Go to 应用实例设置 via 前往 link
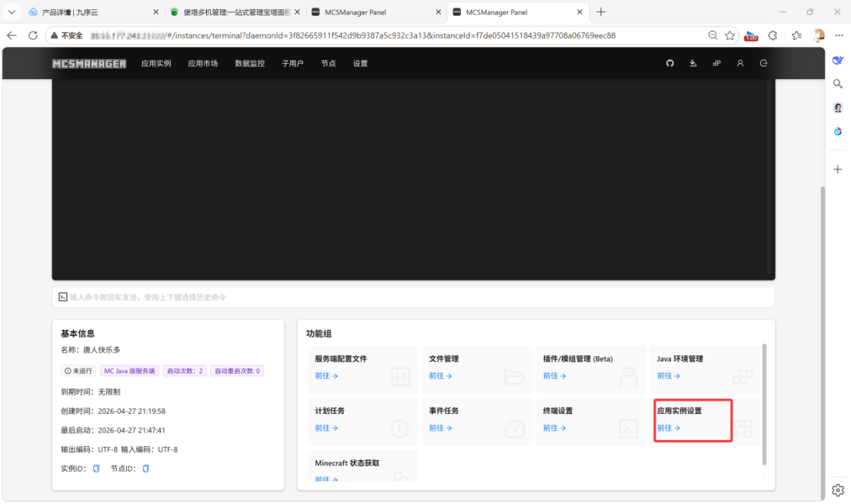This screenshot has height=504, width=851. pyautogui.click(x=668, y=428)
